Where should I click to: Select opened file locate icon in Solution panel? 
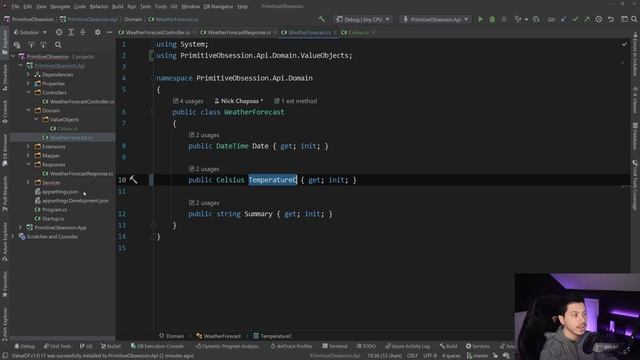[x=59, y=32]
